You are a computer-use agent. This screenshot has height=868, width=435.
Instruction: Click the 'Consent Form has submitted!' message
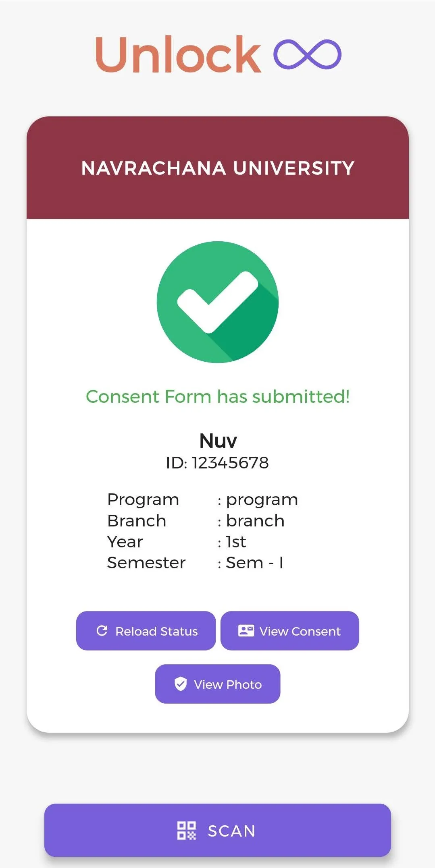coord(218,397)
